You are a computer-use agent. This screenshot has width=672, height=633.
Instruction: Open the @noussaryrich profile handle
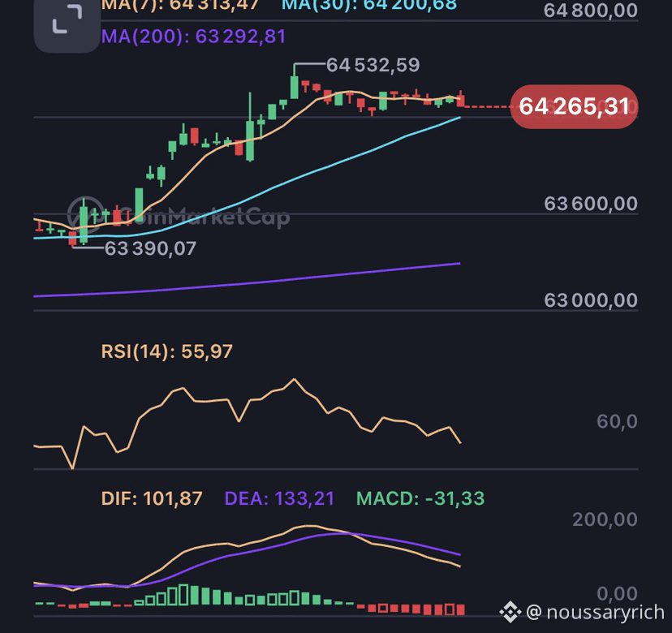click(595, 612)
